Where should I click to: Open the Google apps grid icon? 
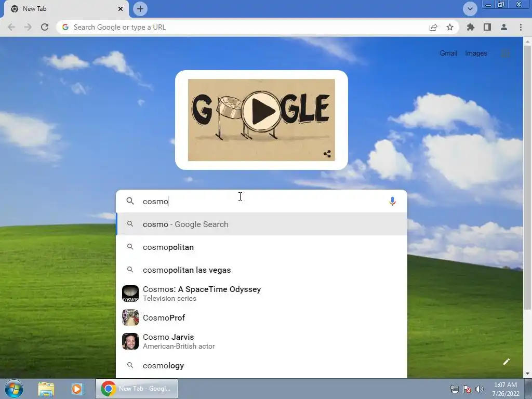(x=505, y=54)
